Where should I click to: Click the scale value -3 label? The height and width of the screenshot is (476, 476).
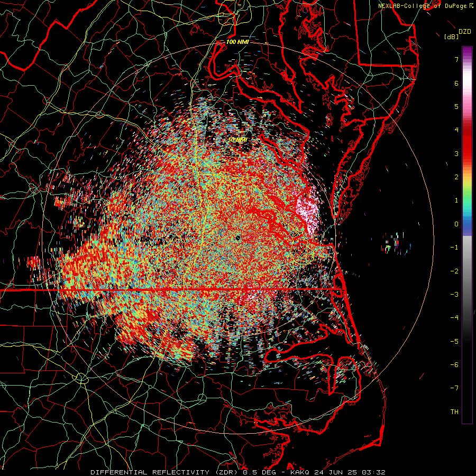[454, 295]
